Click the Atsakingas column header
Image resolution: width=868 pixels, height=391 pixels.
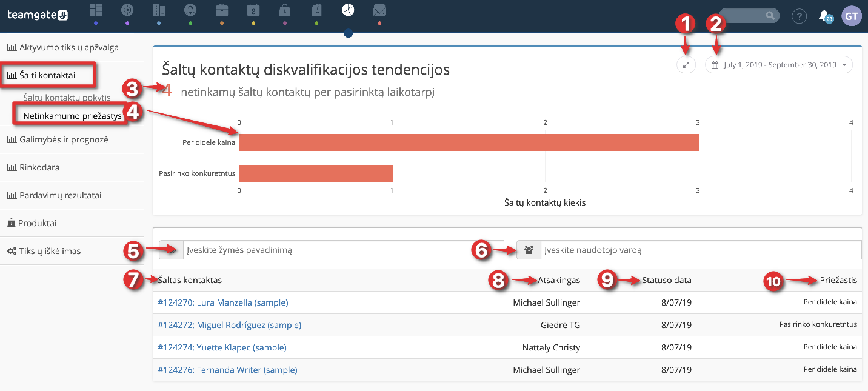click(559, 280)
